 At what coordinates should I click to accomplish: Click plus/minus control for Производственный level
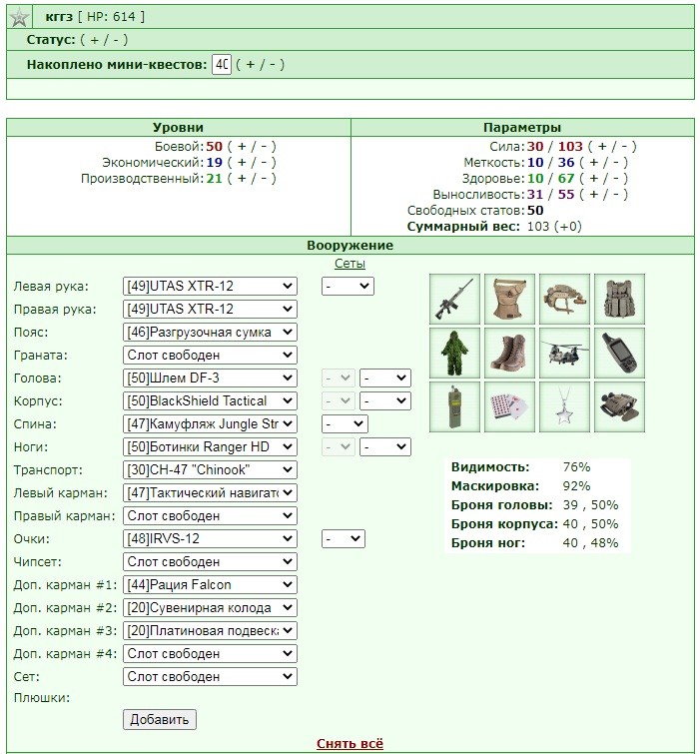252,179
